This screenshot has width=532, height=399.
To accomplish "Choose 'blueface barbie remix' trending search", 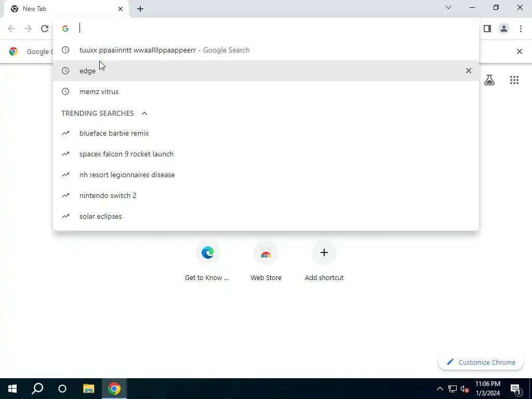I will pyautogui.click(x=266, y=133).
